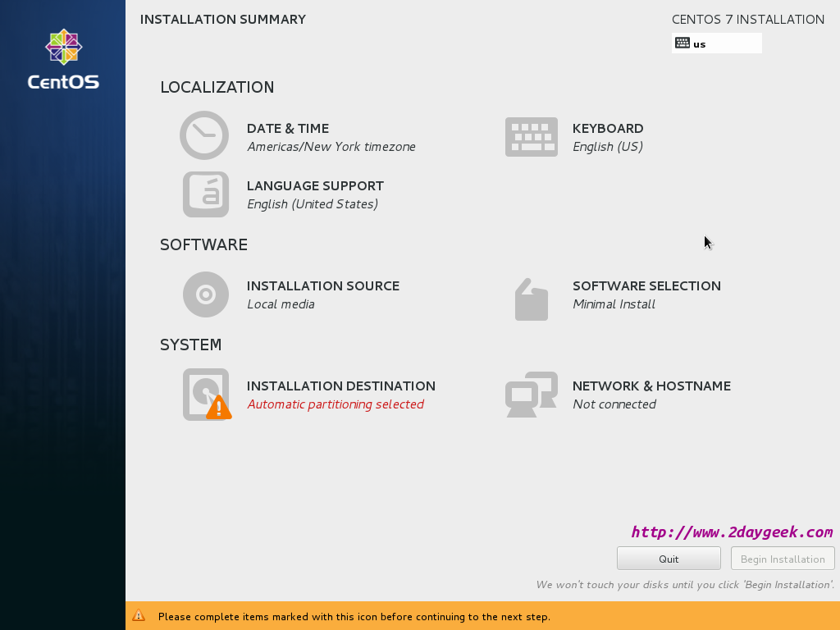Click the warning triangle in the bottom bar

point(139,615)
